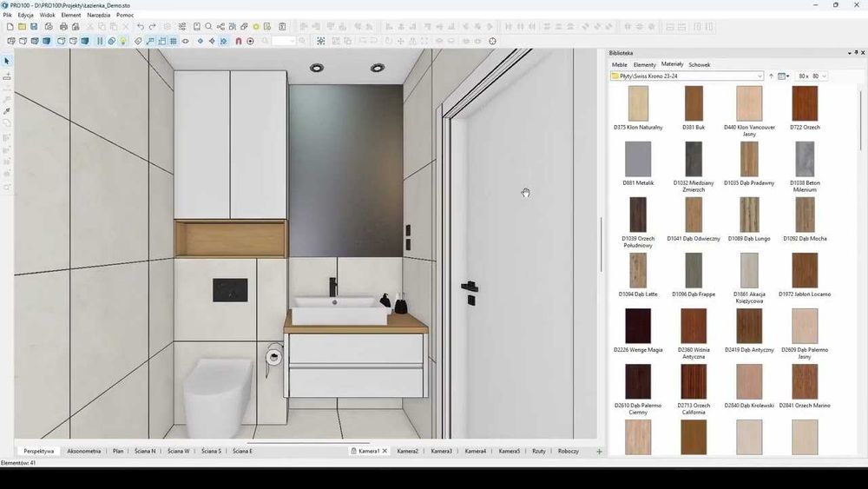The image size is (868, 489).
Task: Open the Biblioteka panel options arrow
Action: pos(849,53)
